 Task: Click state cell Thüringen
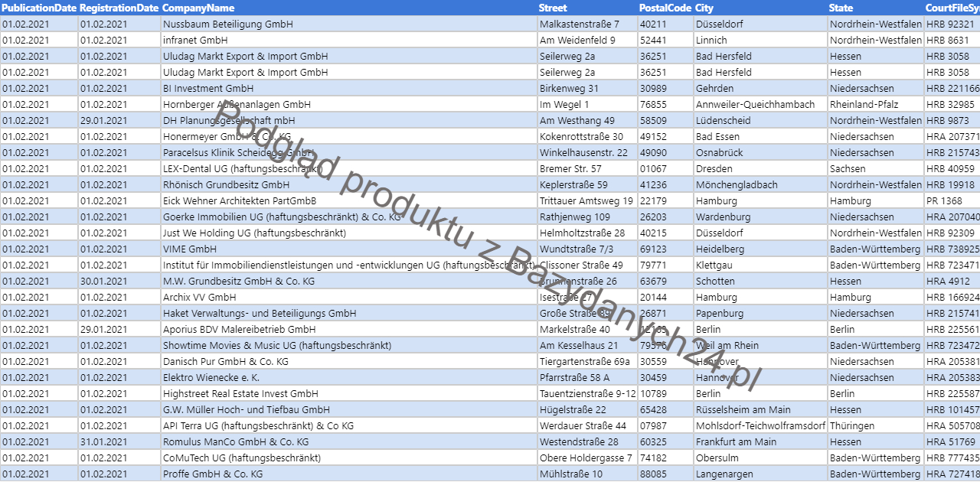[x=875, y=425]
